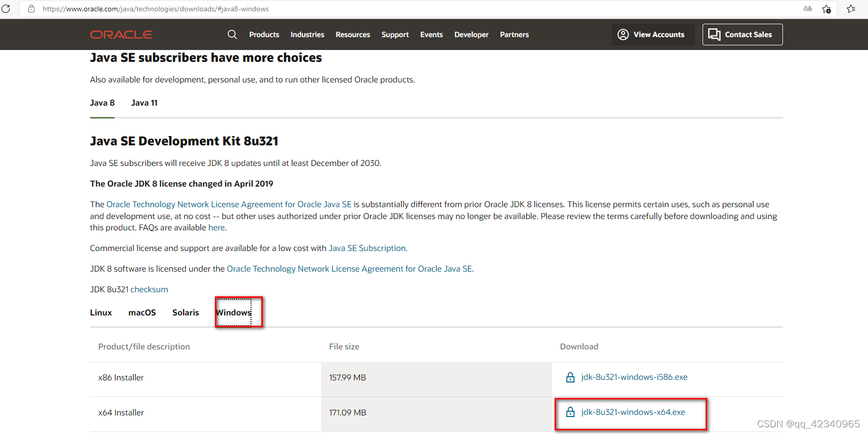The width and height of the screenshot is (868, 434).
Task: Open the search magnifier icon
Action: 232,35
